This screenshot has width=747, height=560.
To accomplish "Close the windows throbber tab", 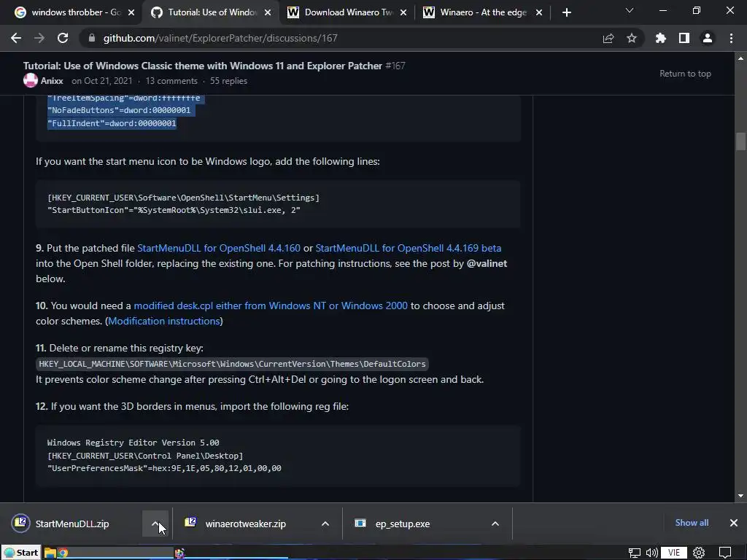I will (131, 12).
